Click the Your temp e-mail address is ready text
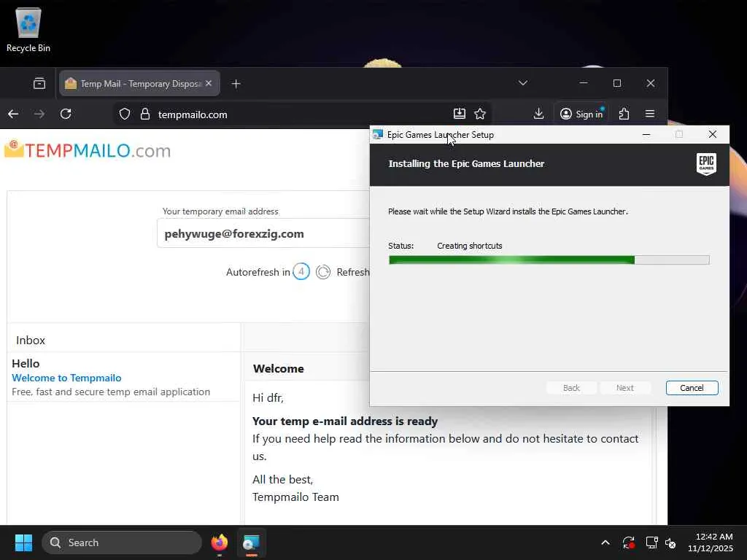The width and height of the screenshot is (747, 560). tap(345, 421)
